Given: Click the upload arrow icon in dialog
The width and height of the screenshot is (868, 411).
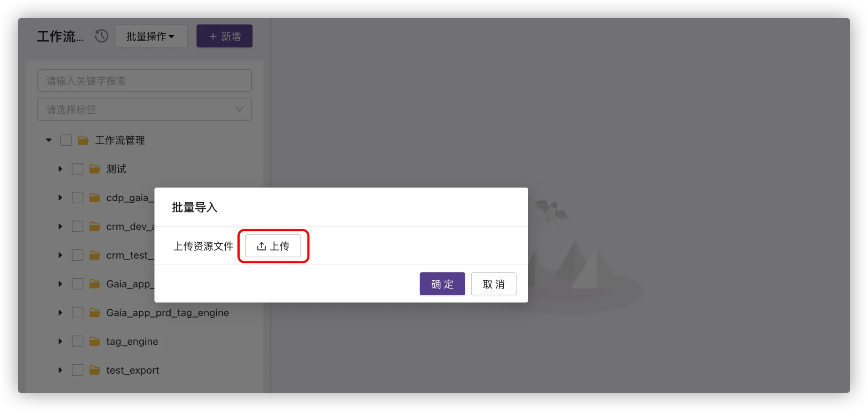Looking at the screenshot, I should coord(261,246).
